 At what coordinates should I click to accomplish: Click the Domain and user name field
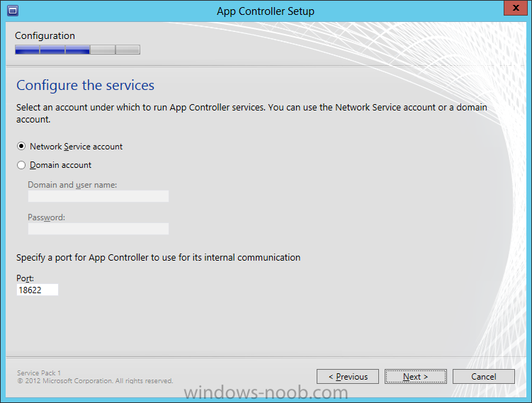98,196
